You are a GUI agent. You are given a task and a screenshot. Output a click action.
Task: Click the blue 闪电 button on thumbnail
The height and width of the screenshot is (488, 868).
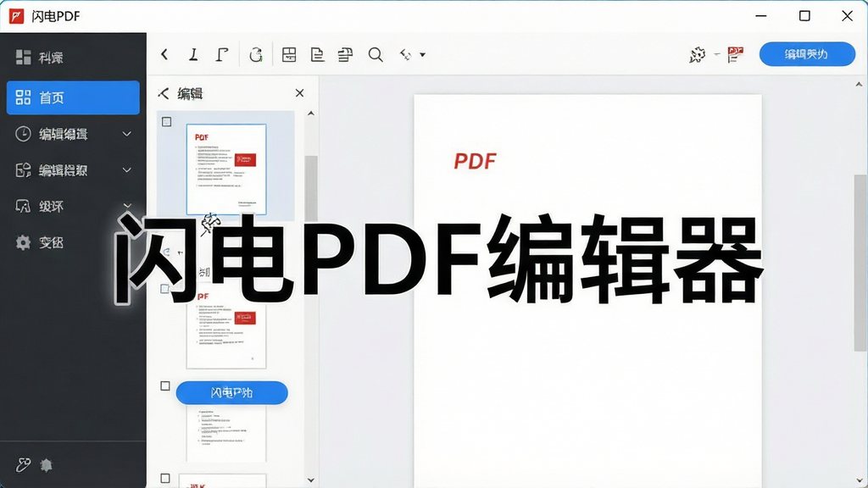pyautogui.click(x=232, y=393)
